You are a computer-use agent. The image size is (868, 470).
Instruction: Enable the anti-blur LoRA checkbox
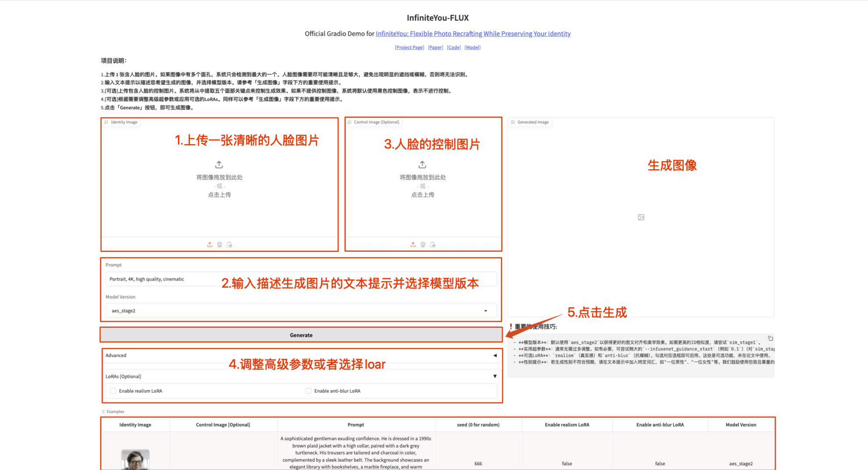[309, 391]
